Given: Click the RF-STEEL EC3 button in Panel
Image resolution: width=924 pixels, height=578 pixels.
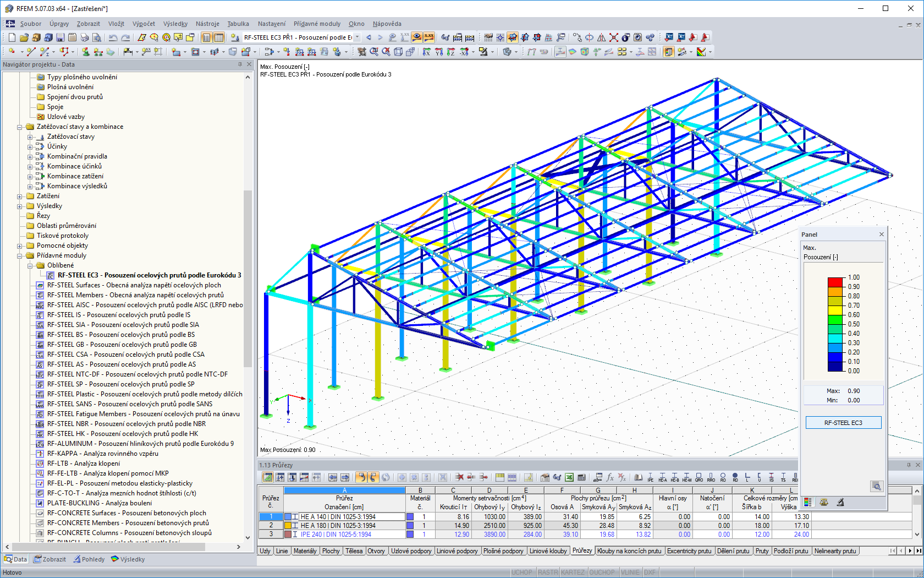Looking at the screenshot, I should (x=843, y=423).
